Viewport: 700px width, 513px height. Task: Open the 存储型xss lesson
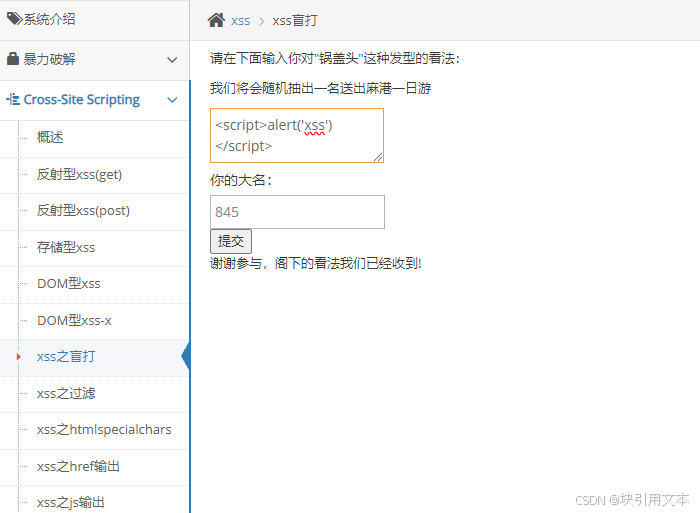66,247
